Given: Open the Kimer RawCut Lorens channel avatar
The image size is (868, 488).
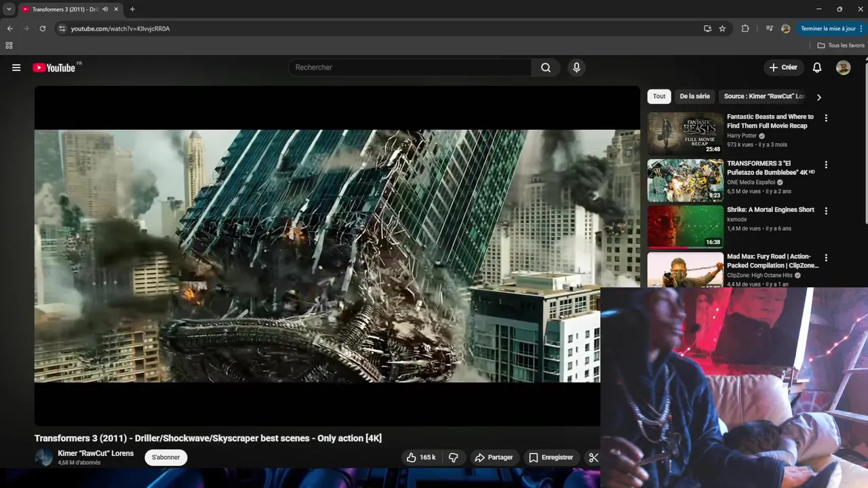Looking at the screenshot, I should [43, 457].
